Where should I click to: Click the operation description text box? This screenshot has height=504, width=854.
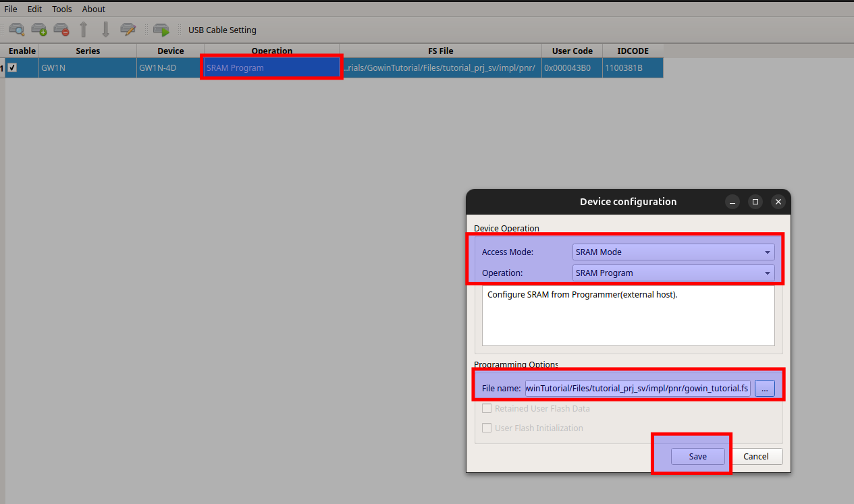pos(628,316)
